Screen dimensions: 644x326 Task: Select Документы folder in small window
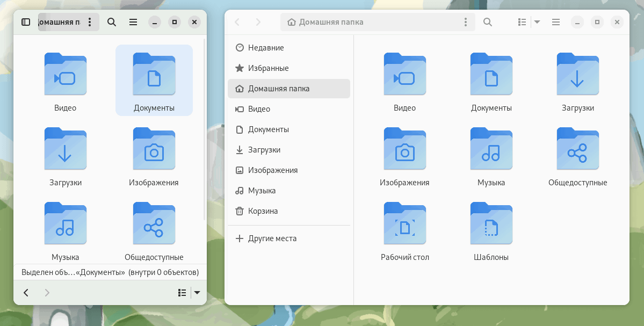(x=154, y=81)
